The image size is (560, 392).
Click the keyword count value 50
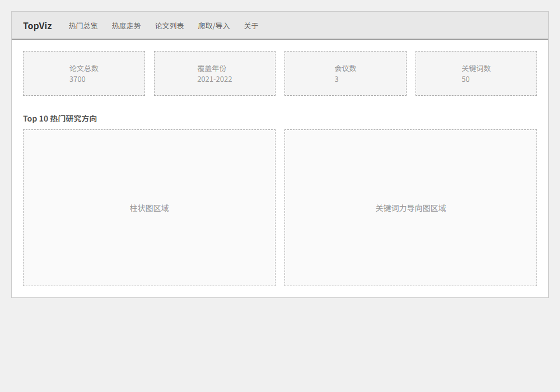tap(465, 79)
